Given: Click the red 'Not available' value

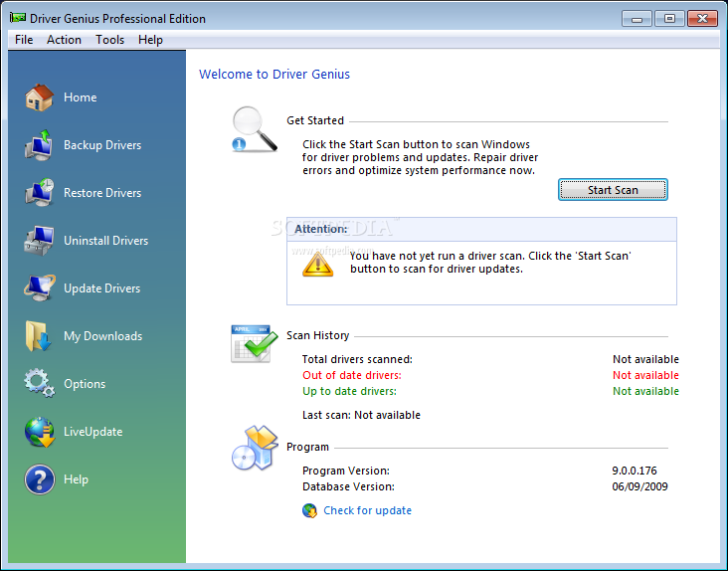Looking at the screenshot, I should [645, 375].
